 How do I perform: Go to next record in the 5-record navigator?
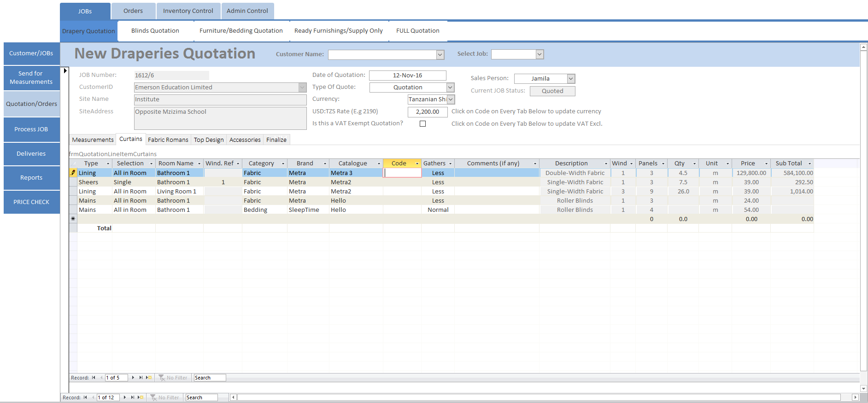pyautogui.click(x=133, y=378)
